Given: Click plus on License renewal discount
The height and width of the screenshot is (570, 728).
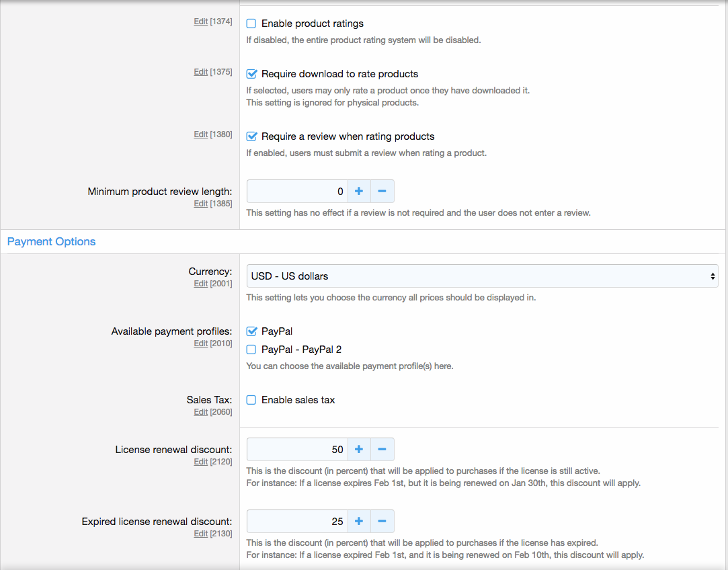Looking at the screenshot, I should pyautogui.click(x=359, y=450).
